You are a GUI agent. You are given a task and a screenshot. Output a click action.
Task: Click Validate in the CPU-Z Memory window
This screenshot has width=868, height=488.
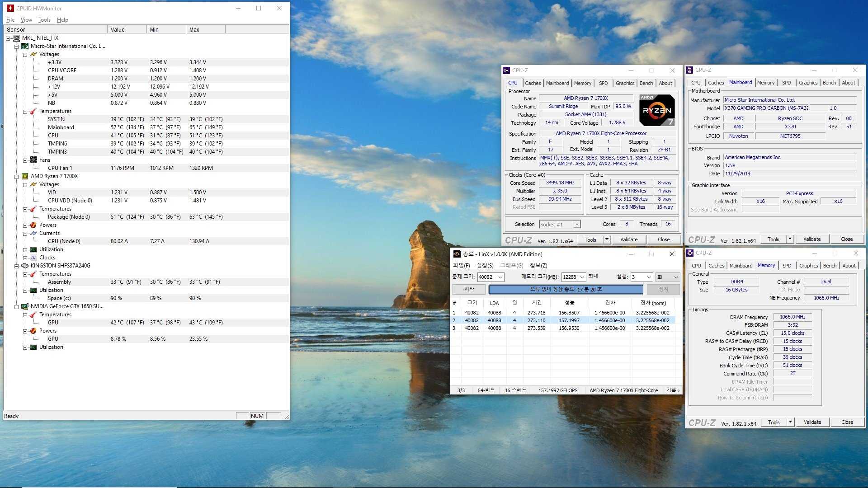coord(812,422)
